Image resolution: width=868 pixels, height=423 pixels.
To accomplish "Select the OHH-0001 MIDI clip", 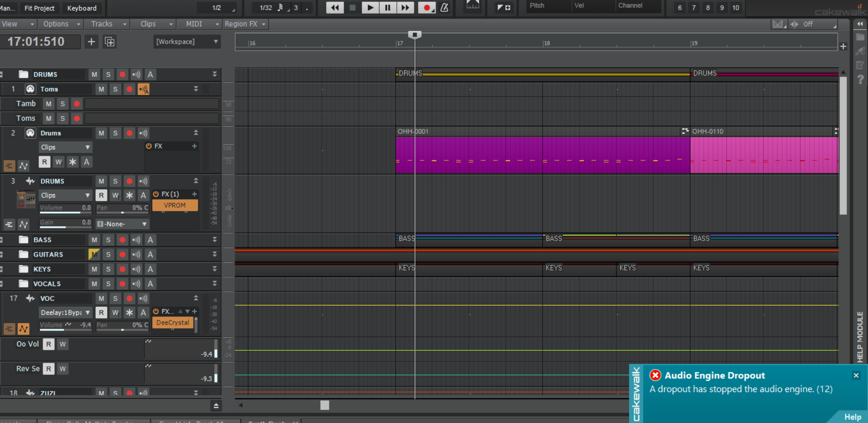I will tap(542, 150).
